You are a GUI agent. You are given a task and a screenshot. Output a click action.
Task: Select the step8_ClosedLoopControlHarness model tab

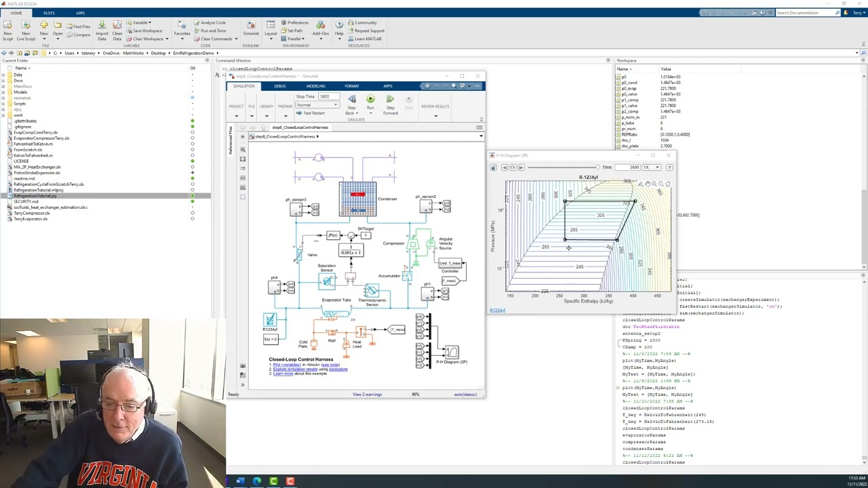click(300, 127)
